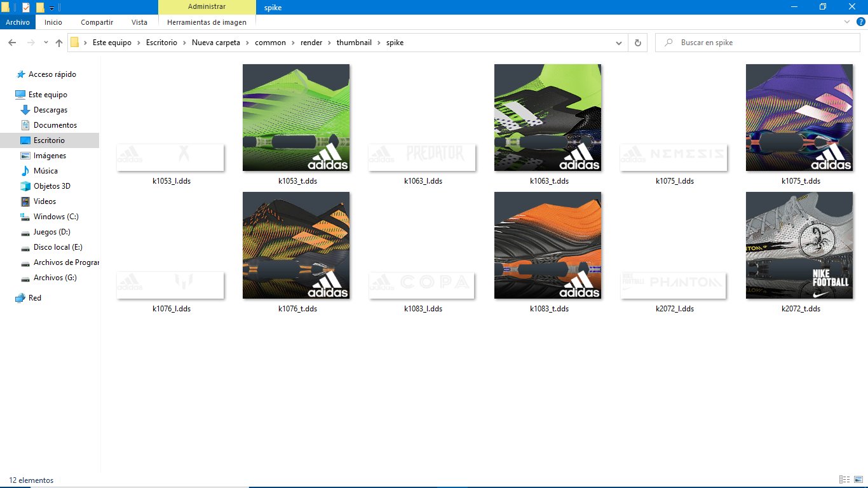Expand breadcrumb arrow after common
Image resolution: width=868 pixels, height=488 pixels.
pyautogui.click(x=294, y=43)
